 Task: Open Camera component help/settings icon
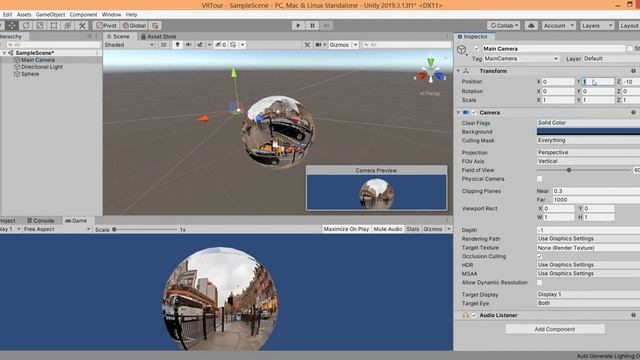click(x=633, y=112)
